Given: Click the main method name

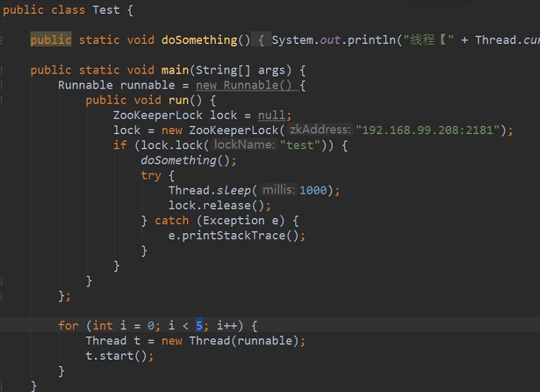Looking at the screenshot, I should (x=175, y=70).
